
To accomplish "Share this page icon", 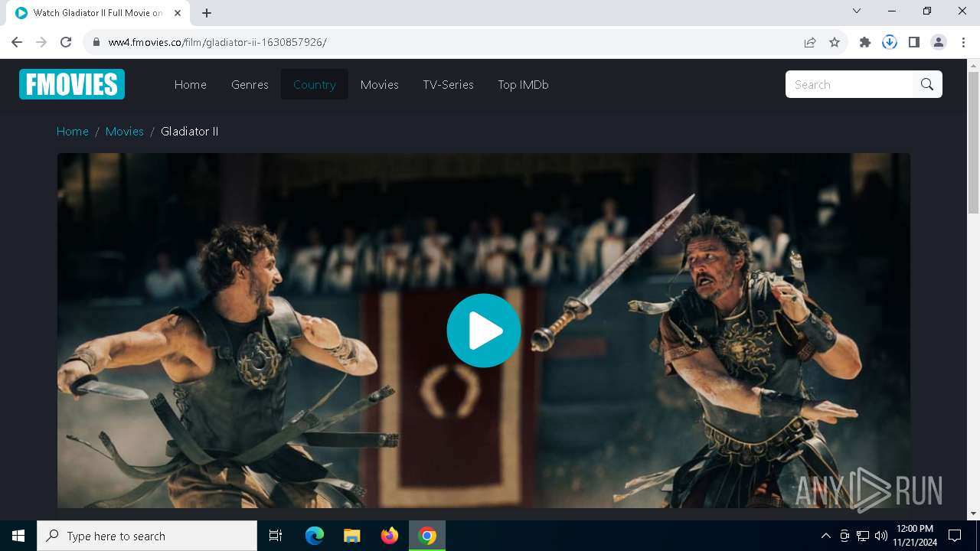I will (x=810, y=42).
